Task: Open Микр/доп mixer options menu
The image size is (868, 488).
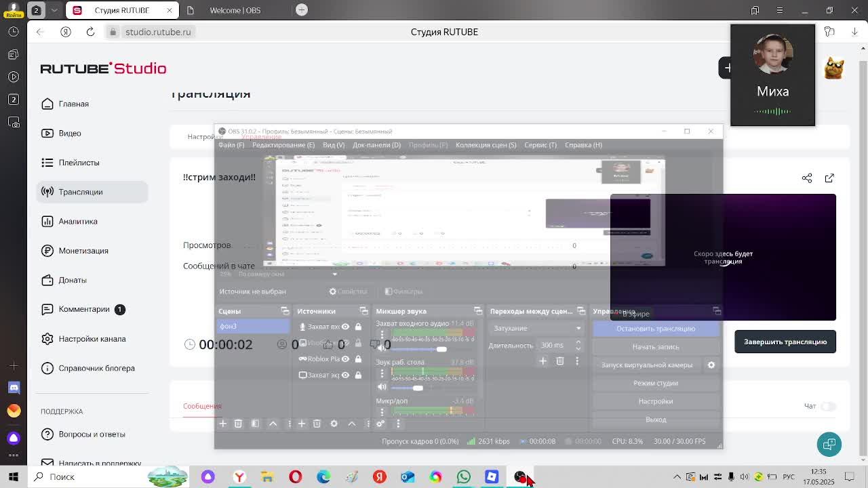Action: pyautogui.click(x=382, y=411)
